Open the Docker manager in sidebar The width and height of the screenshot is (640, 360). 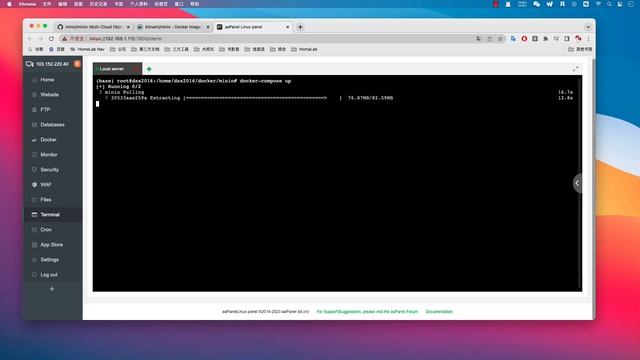52,140
